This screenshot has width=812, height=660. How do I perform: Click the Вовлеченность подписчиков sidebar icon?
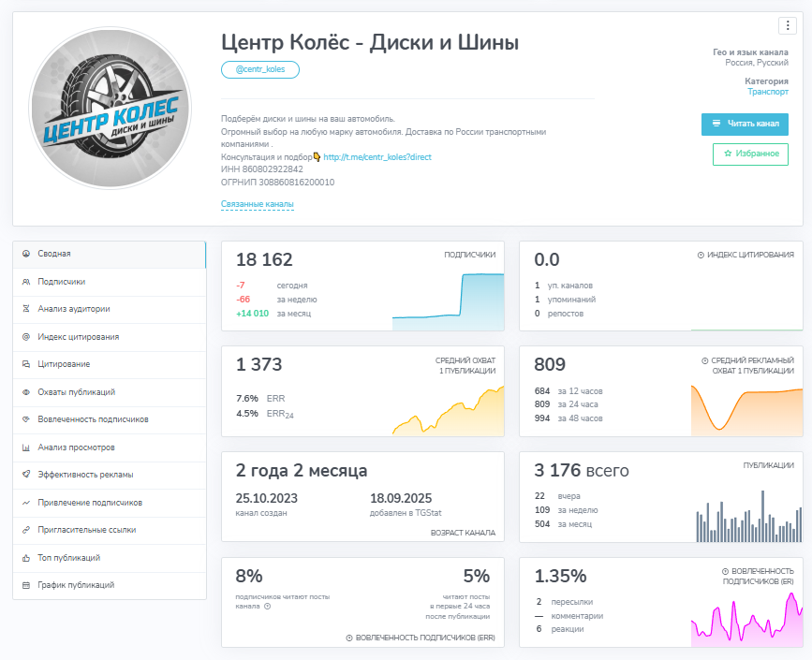(26, 419)
